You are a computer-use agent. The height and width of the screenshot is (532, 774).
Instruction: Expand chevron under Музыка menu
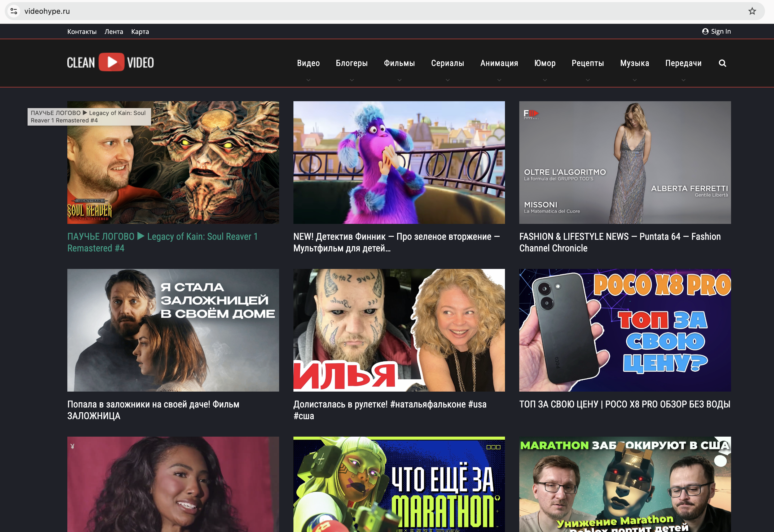(x=634, y=80)
